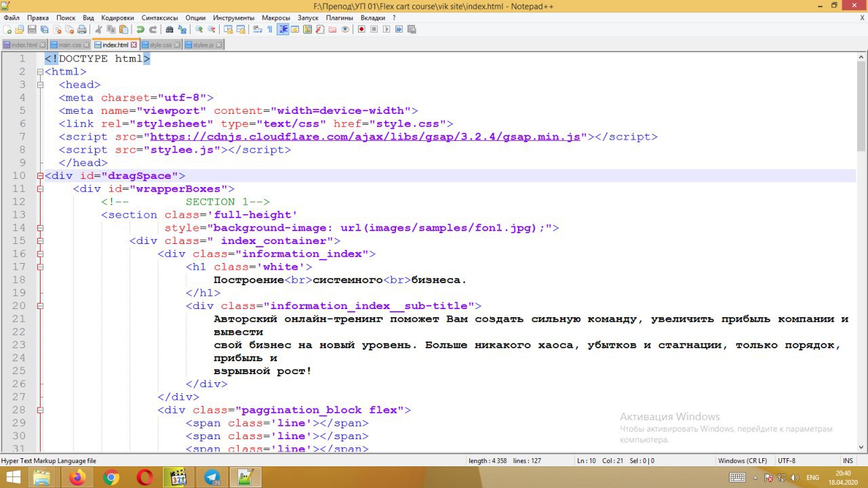Collapse the information_index fold on line 16
Image resolution: width=868 pixels, height=488 pixels.
tap(41, 253)
